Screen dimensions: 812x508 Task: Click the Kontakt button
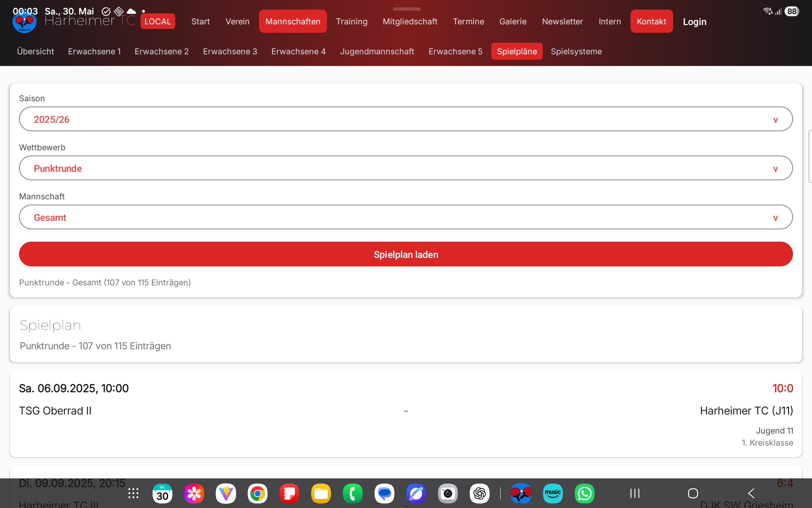point(652,21)
